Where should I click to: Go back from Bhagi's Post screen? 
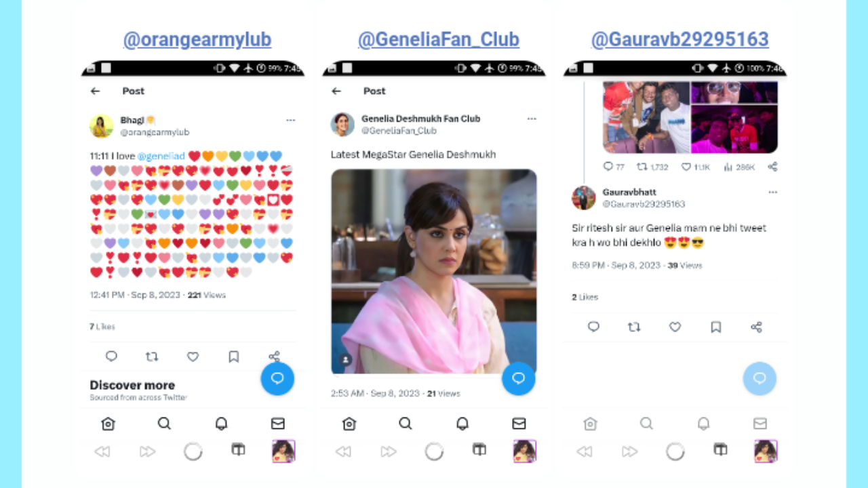click(x=96, y=91)
